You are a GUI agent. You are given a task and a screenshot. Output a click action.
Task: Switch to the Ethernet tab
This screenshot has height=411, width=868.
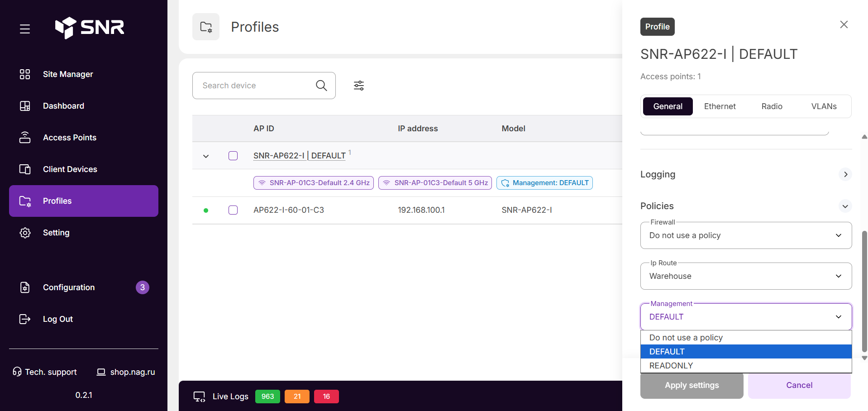(720, 106)
